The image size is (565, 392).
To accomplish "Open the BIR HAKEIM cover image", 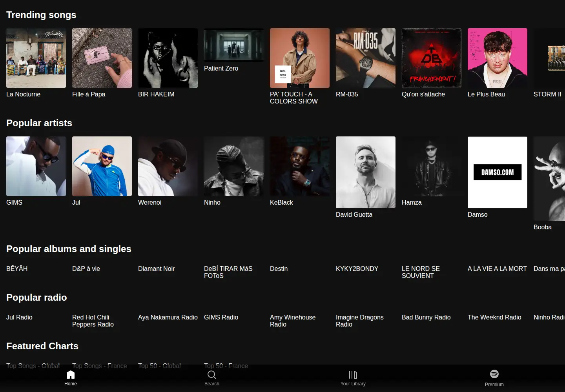I will [168, 58].
